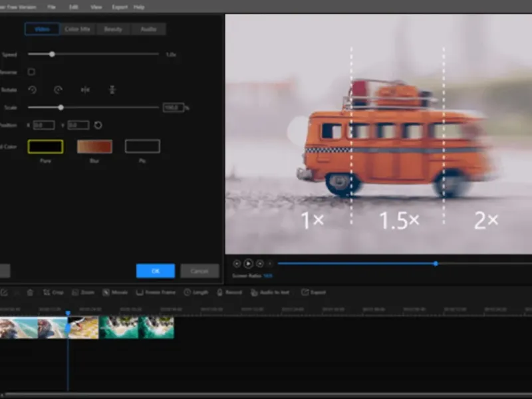Choose the Freeze Frame tool

point(156,292)
